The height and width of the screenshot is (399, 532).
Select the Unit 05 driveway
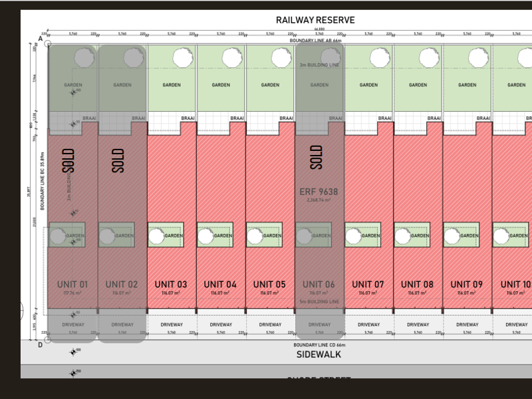click(x=270, y=325)
